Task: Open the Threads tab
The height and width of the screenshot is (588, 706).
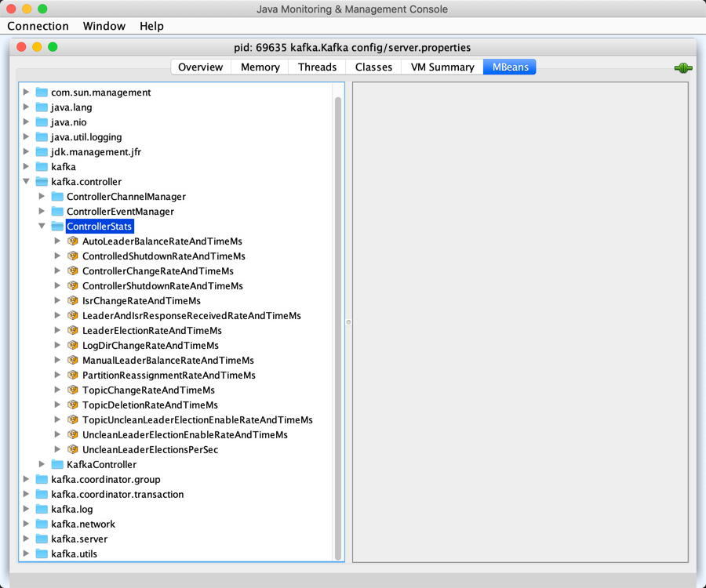Action: (x=317, y=67)
